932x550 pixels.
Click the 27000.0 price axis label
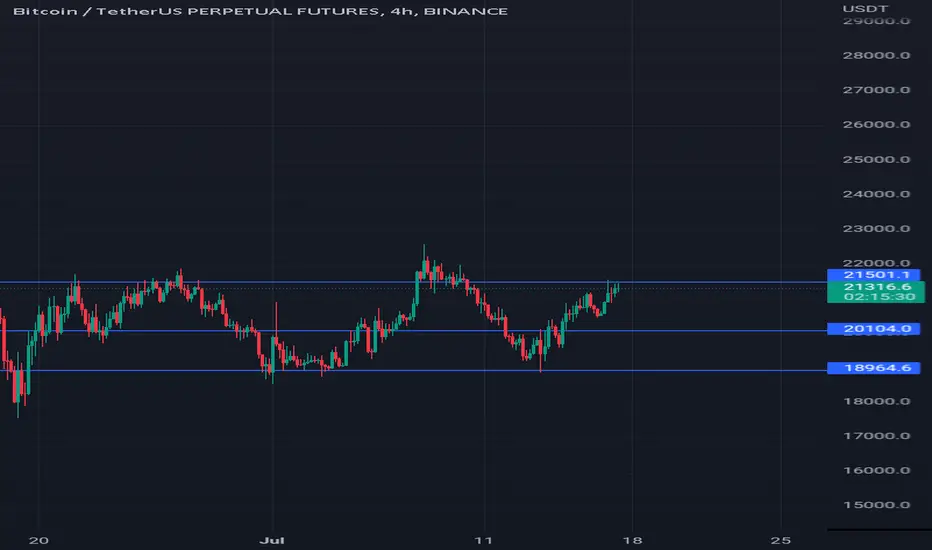pos(876,90)
